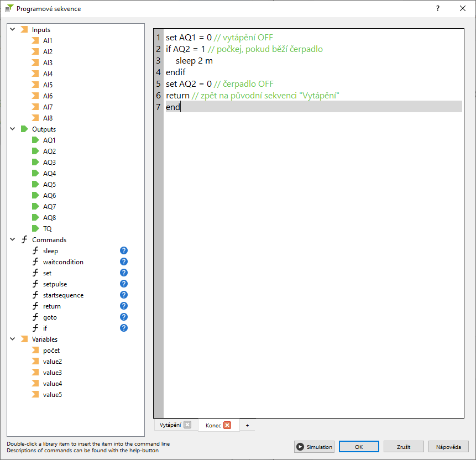Viewport: 476px width, 460px height.
Task: Collapse the Outputs tree group
Action: pyautogui.click(x=12, y=129)
